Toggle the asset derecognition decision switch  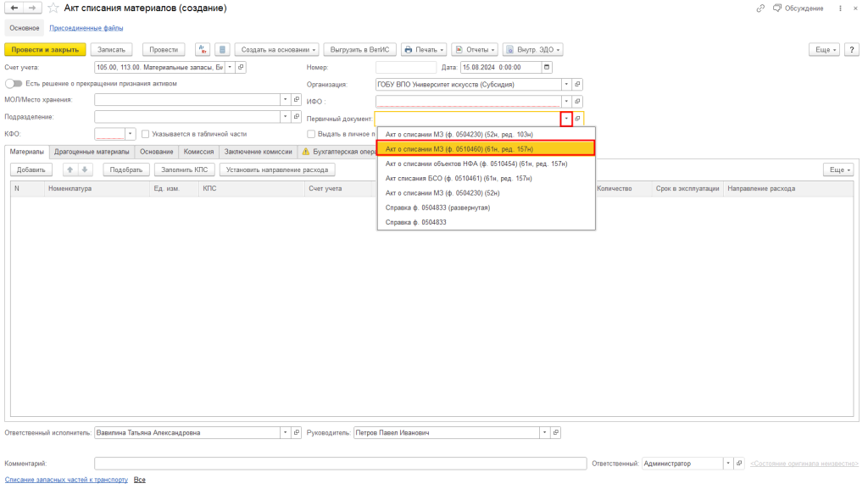(x=14, y=84)
